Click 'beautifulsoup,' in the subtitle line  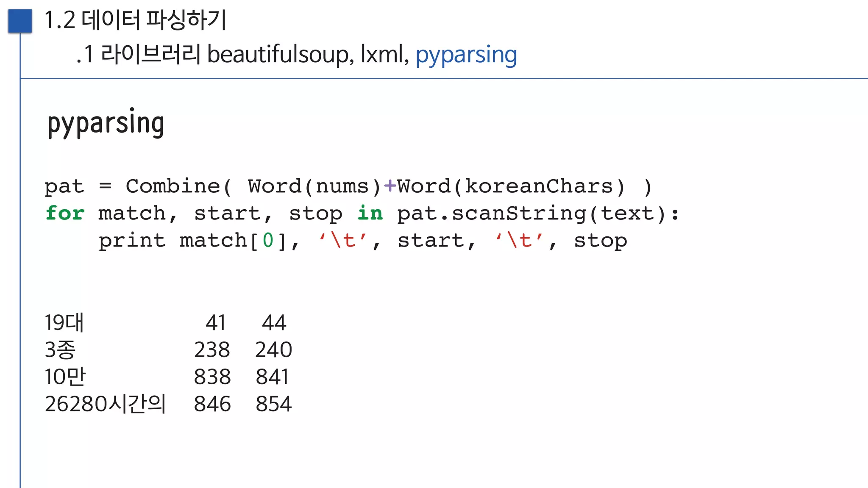pos(281,54)
